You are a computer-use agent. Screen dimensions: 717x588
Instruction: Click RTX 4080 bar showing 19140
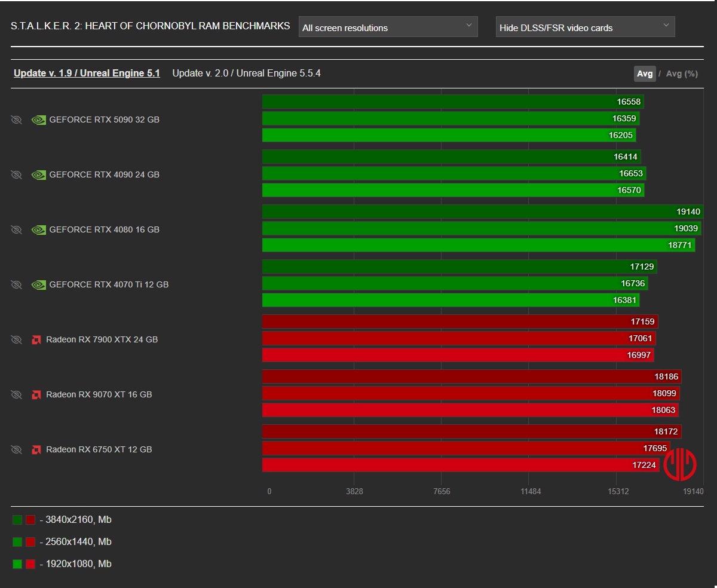[483, 212]
